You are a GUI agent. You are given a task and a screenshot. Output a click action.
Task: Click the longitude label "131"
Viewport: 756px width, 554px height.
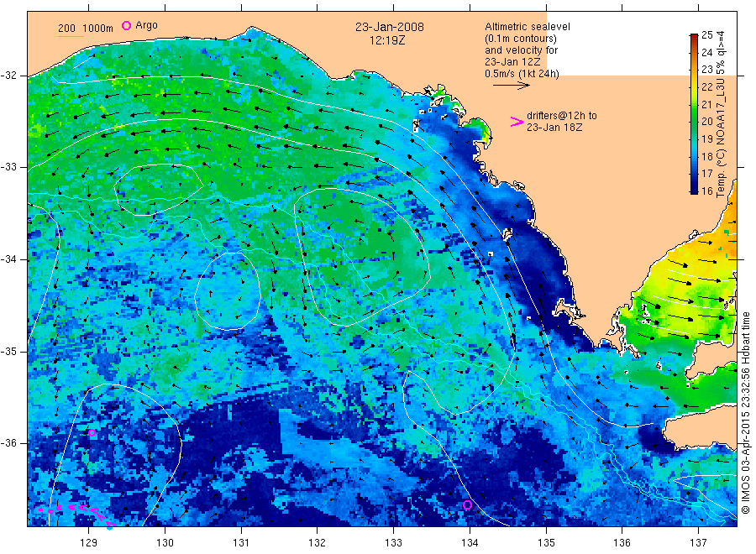[x=241, y=543]
